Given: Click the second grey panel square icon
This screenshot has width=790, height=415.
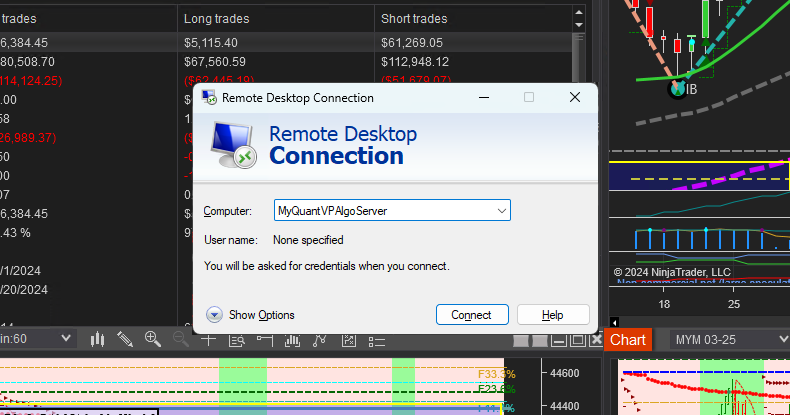Looking at the screenshot, I should (540, 341).
